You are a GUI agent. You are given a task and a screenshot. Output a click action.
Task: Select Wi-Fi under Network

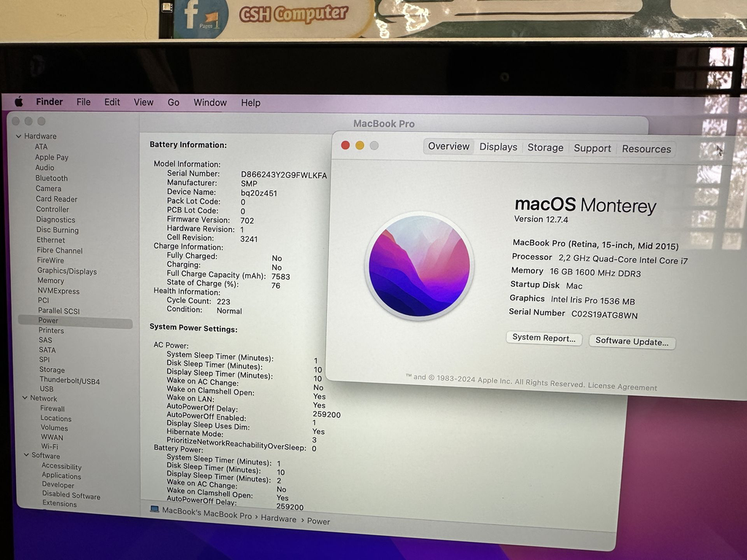pos(50,446)
